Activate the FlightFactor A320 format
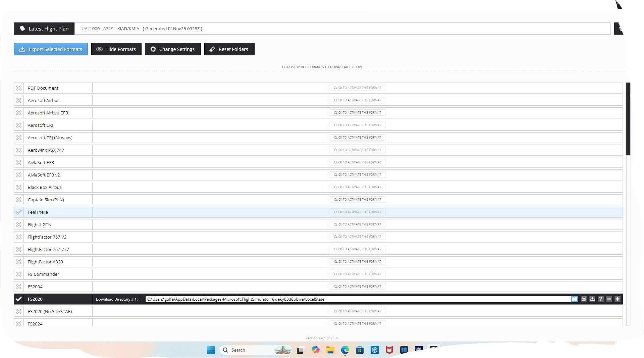644x358 pixels. tap(358, 262)
